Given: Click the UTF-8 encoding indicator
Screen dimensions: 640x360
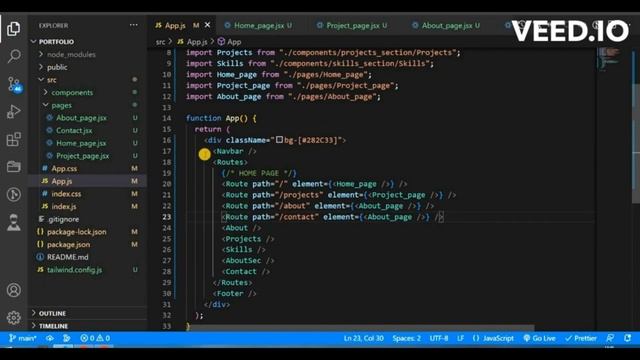Looking at the screenshot, I should (x=439, y=338).
